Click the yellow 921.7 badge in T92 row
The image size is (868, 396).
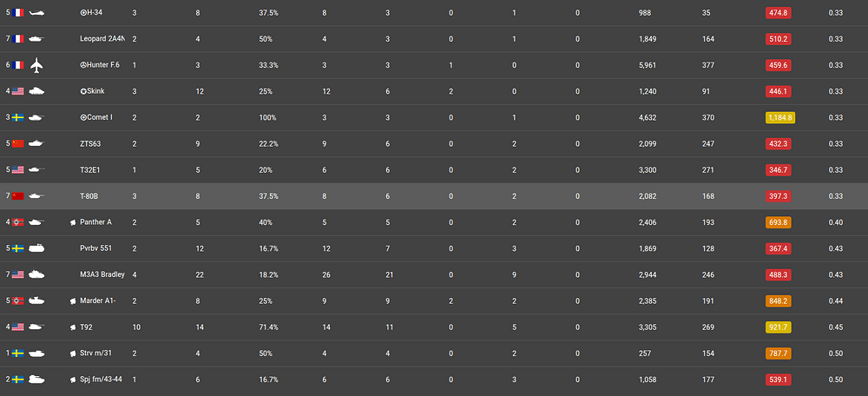point(779,327)
